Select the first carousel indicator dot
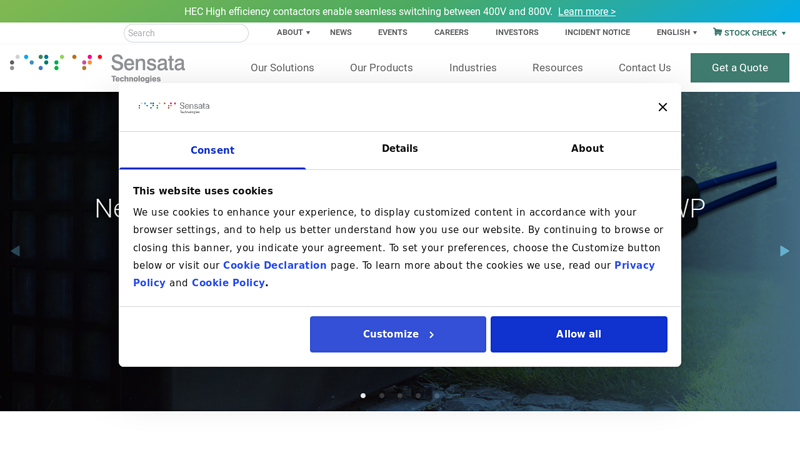800x450 pixels. (x=363, y=395)
